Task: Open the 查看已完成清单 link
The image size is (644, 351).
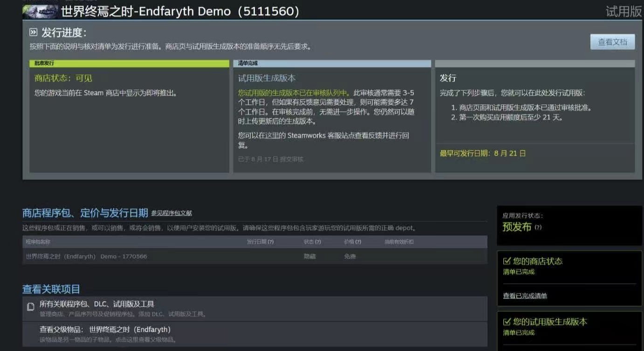Action: [x=525, y=296]
